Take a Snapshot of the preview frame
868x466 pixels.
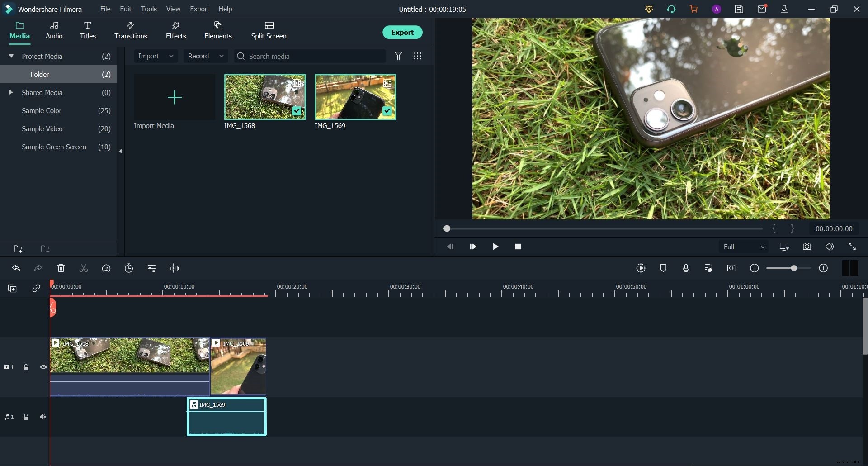(807, 247)
